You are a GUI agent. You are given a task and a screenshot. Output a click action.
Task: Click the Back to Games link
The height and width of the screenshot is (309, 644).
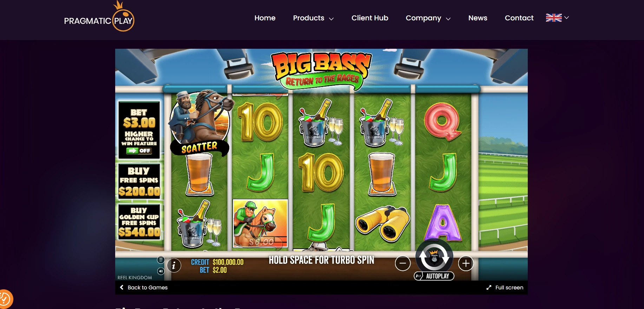[x=144, y=288]
